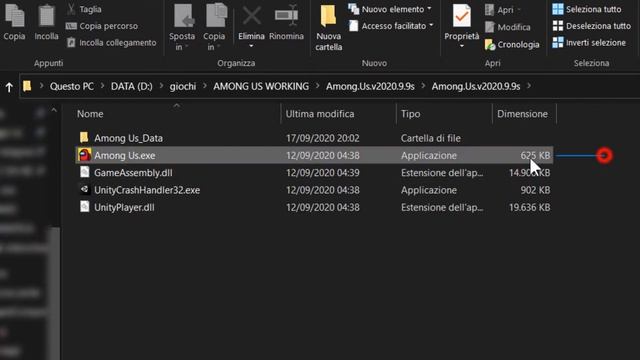Image resolution: width=640 pixels, height=360 pixels.
Task: Select the UnityPlayer.dll file icon
Action: 84,207
